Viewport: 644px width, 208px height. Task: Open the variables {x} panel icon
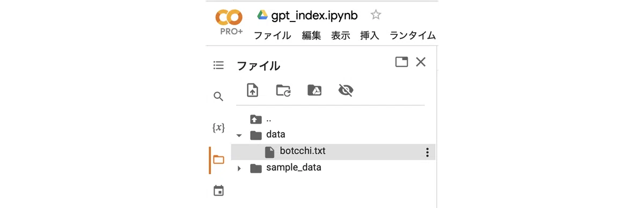[218, 128]
